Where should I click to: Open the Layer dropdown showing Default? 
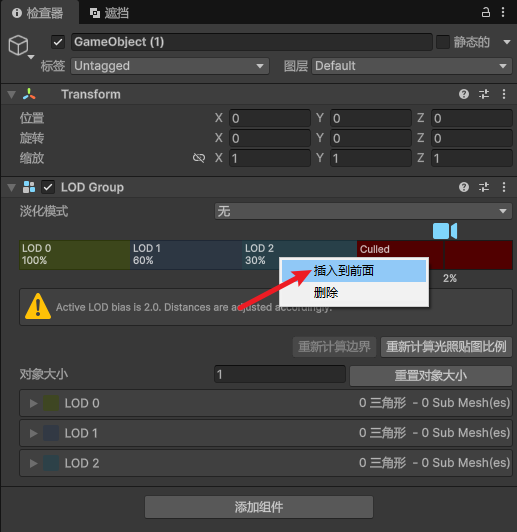click(x=412, y=66)
